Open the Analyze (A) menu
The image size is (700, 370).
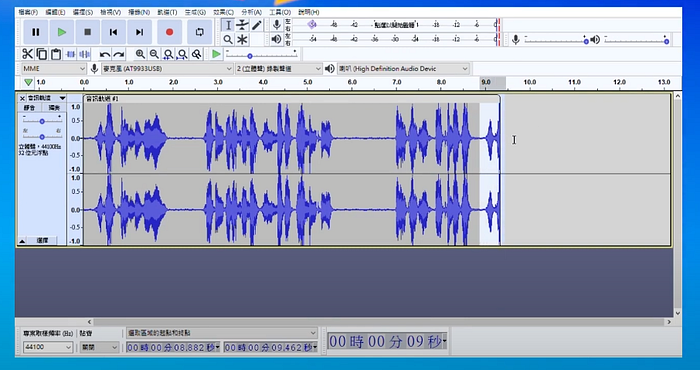pos(251,12)
